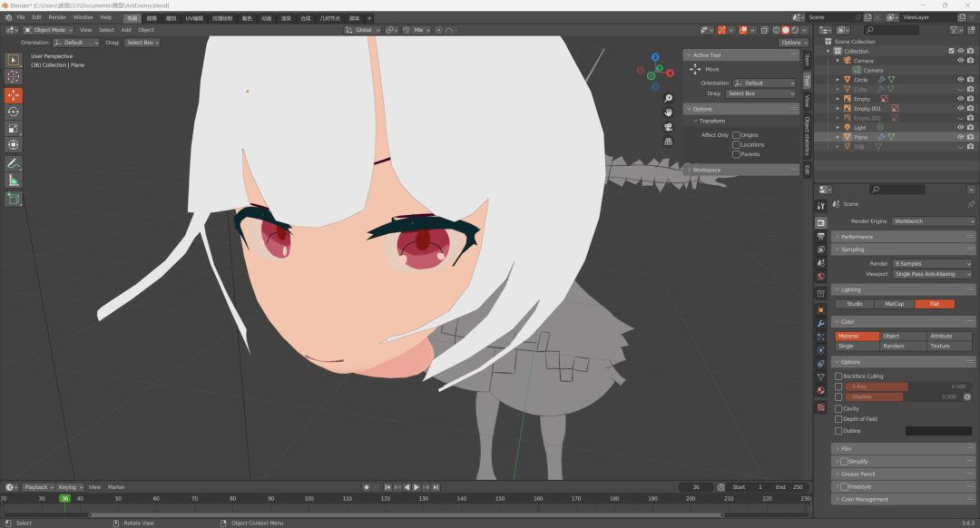
Task: Activate the Rotate tool
Action: point(13,112)
